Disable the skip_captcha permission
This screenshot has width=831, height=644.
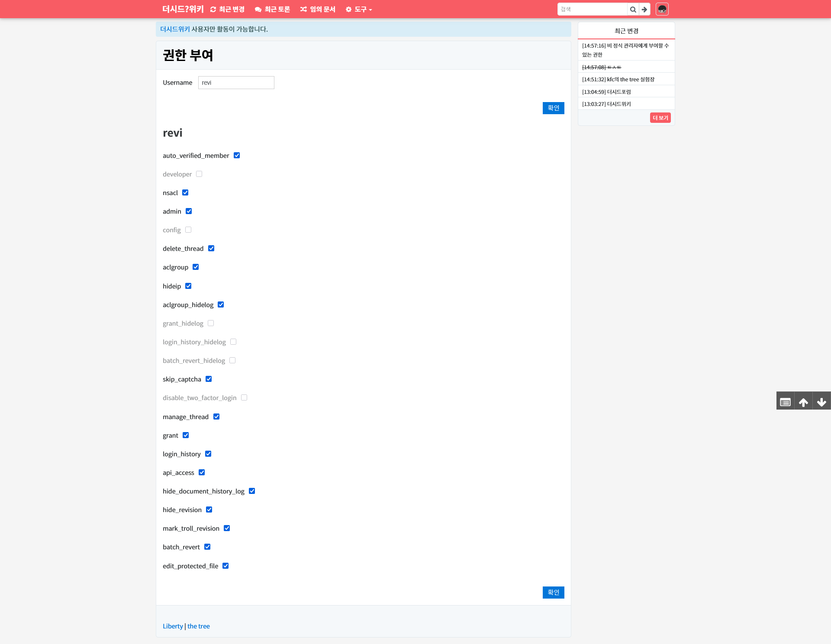point(209,378)
